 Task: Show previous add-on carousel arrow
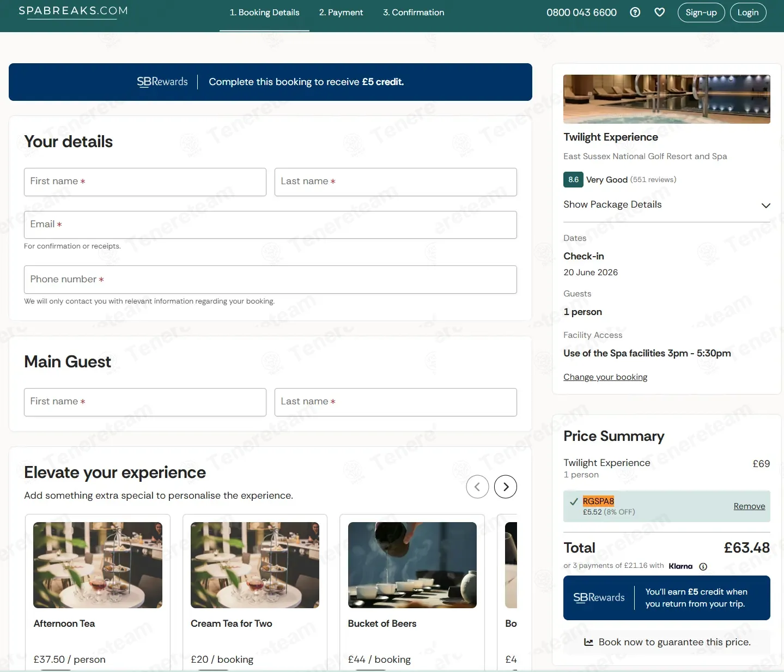pos(477,487)
